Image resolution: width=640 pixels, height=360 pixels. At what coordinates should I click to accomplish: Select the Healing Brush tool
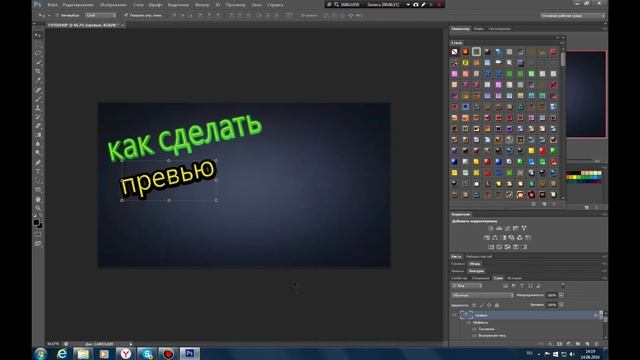(38, 90)
